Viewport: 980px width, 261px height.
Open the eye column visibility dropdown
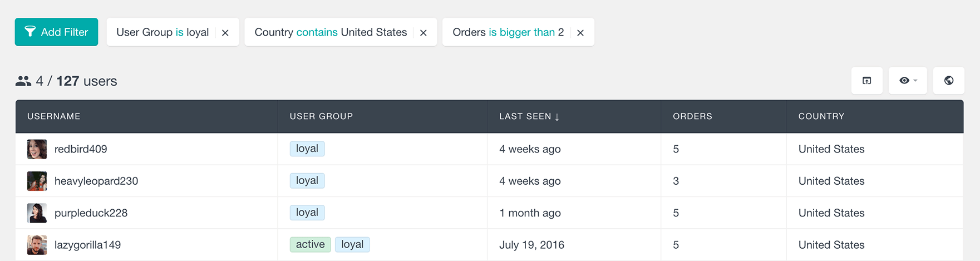click(x=908, y=81)
